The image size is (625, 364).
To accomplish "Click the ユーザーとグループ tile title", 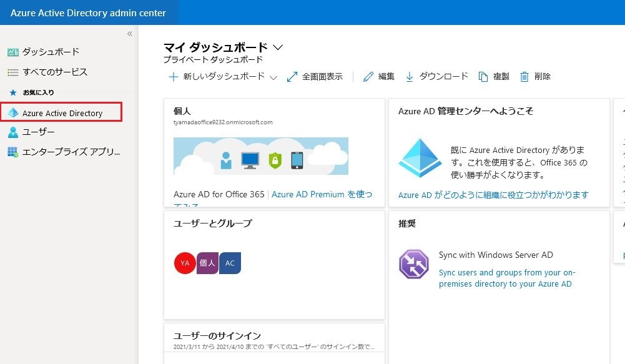I will pos(213,224).
